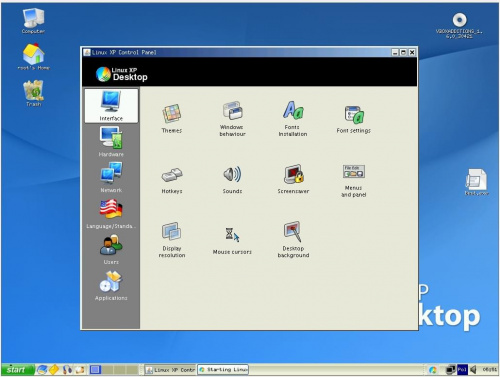Select the Language/Standards category
The height and width of the screenshot is (377, 500).
point(111,214)
